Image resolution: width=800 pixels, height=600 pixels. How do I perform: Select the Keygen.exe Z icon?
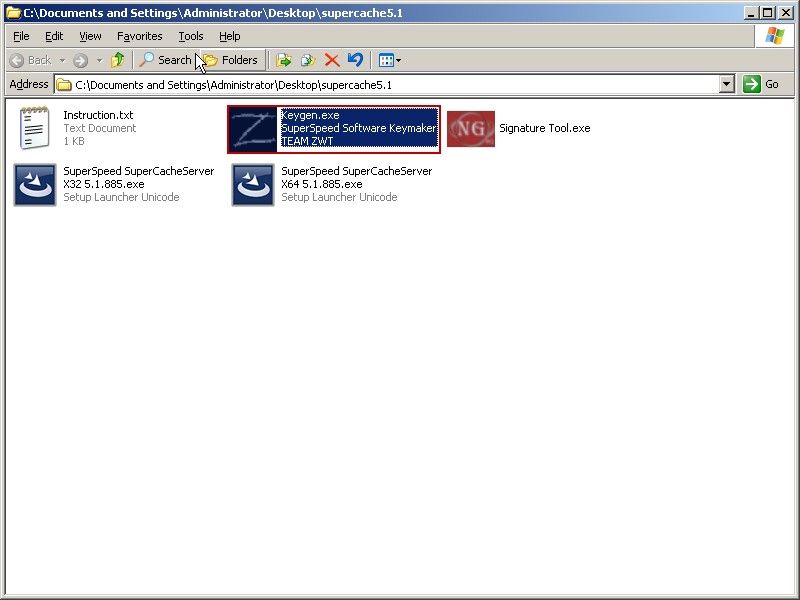(253, 130)
